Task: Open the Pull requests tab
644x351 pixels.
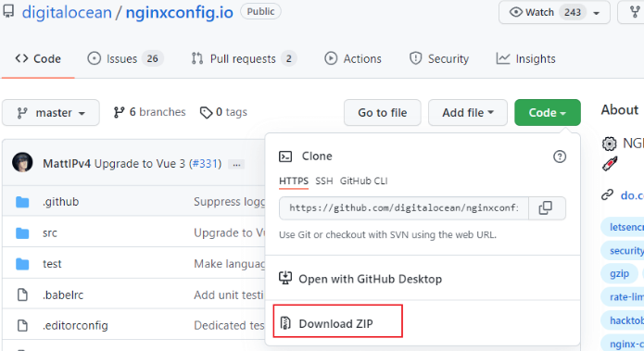Action: (x=244, y=58)
